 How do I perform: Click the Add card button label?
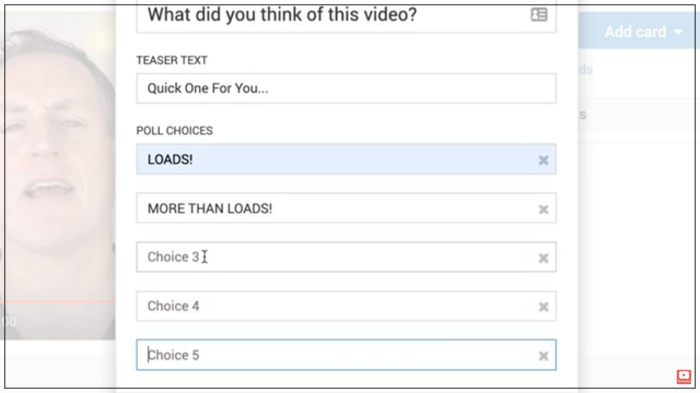tap(635, 32)
